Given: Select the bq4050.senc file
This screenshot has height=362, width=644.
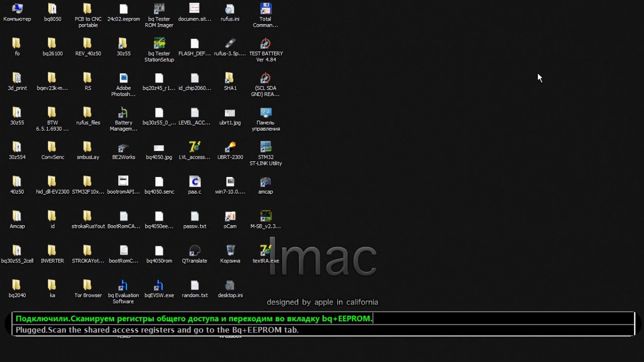Looking at the screenshot, I should [x=159, y=185].
